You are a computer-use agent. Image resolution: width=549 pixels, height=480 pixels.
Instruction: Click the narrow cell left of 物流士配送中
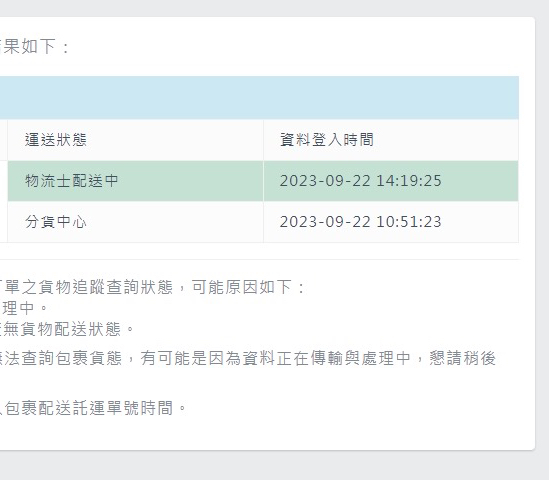click(4, 181)
